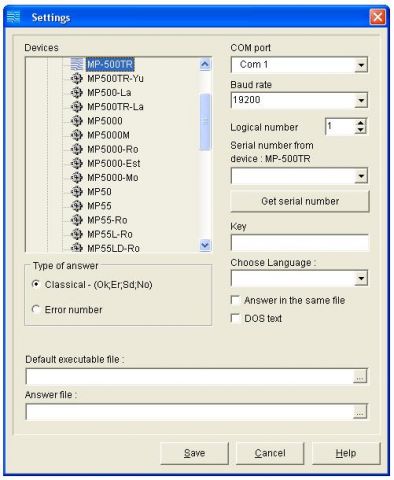Click the Devices list scrollbar thumb
The height and width of the screenshot is (480, 394).
tap(205, 122)
